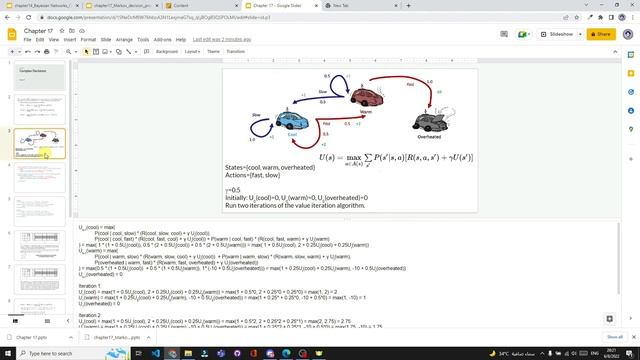
Task: Switch to filmstrip view
Action: tap(16, 321)
